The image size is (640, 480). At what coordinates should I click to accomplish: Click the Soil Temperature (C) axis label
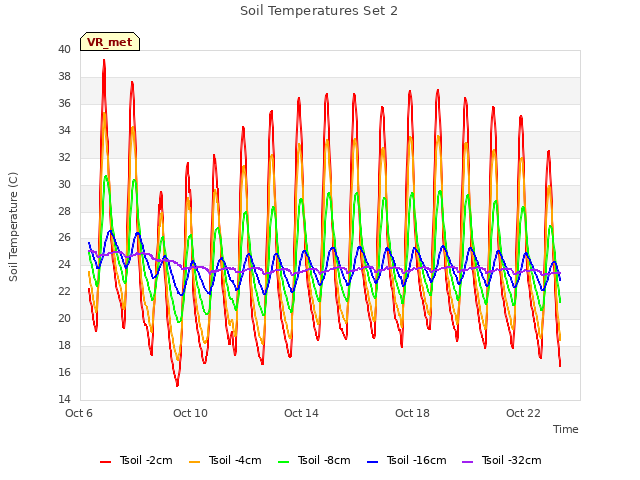[13, 227]
